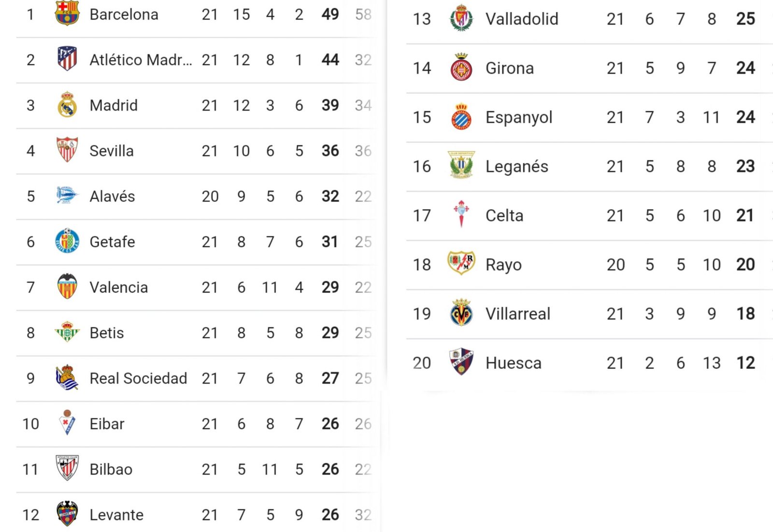This screenshot has height=532, width=773.
Task: Open the Valladolid team name link
Action: 522,19
